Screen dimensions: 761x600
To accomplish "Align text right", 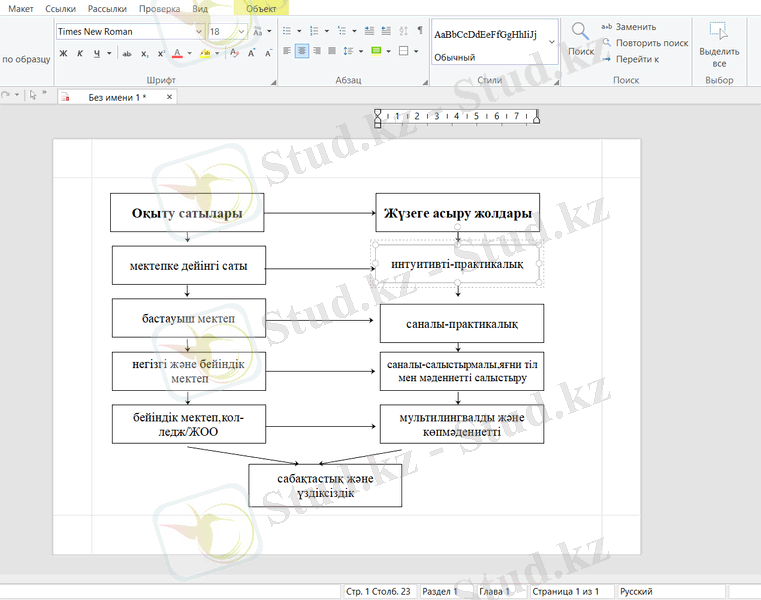I will (x=317, y=51).
